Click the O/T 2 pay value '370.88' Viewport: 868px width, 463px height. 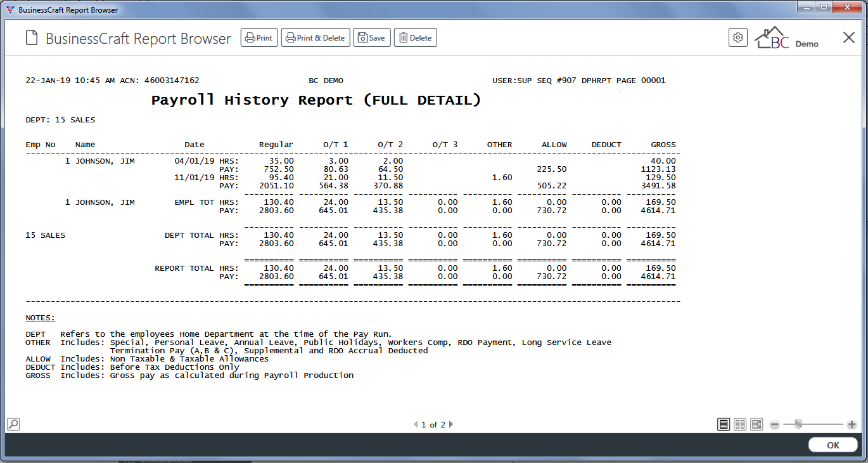388,186
